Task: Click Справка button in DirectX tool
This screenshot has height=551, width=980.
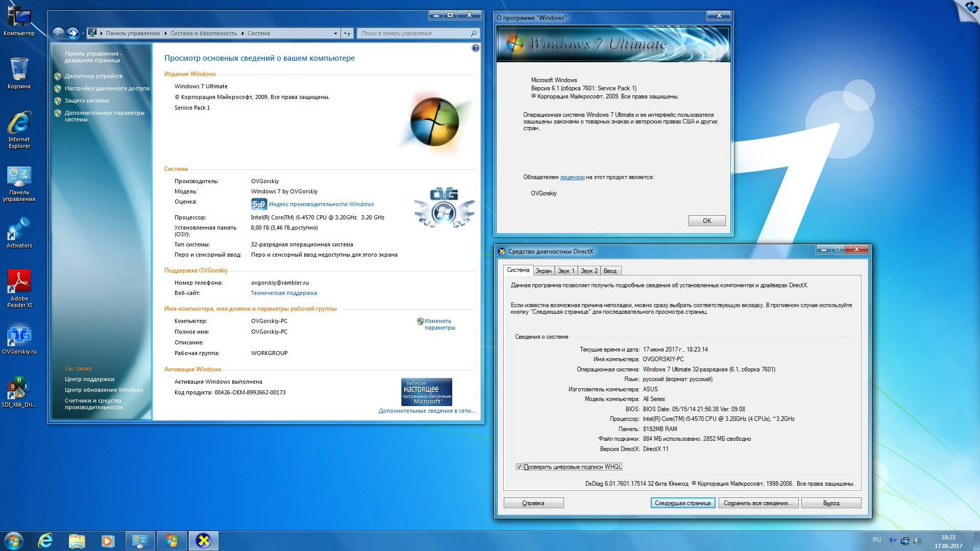Action: coord(533,503)
